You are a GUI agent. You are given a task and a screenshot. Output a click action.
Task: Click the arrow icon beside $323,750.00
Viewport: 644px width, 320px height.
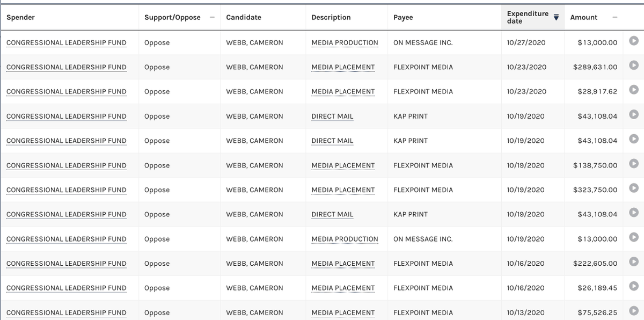pos(634,188)
